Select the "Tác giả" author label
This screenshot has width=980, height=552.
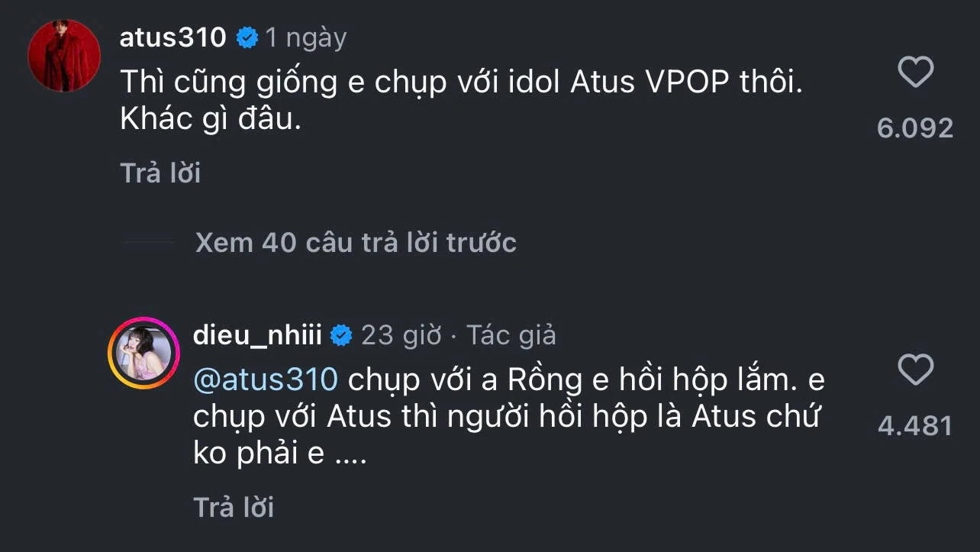point(511,335)
